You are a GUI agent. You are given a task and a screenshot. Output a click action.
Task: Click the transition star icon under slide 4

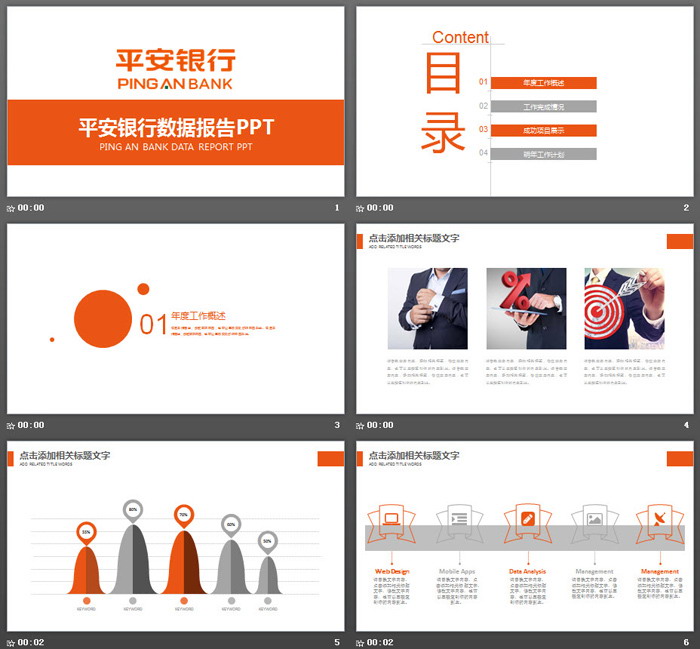tap(361, 425)
